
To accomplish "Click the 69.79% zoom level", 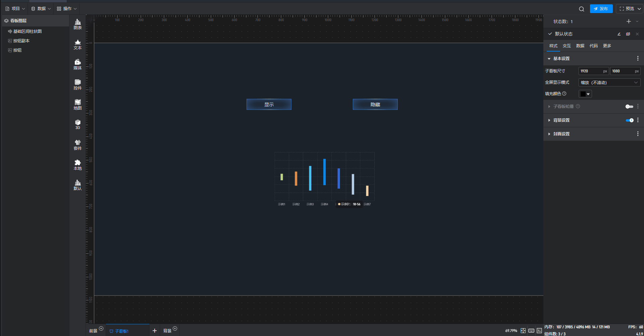I will [511, 331].
